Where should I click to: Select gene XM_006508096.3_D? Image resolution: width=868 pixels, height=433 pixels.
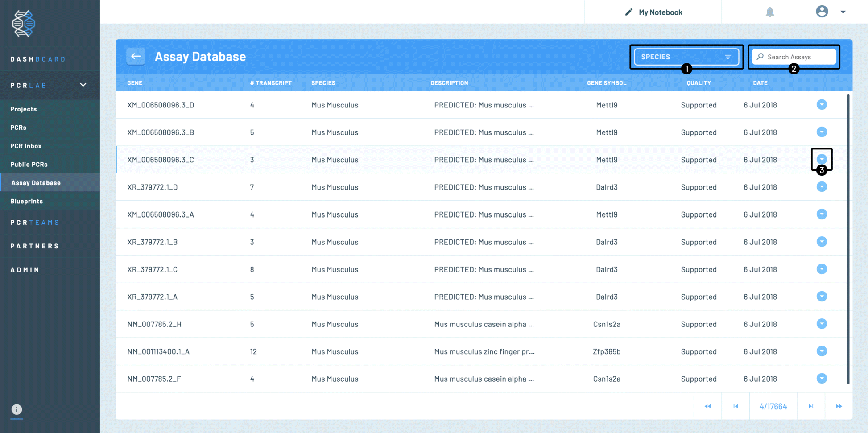coord(161,105)
